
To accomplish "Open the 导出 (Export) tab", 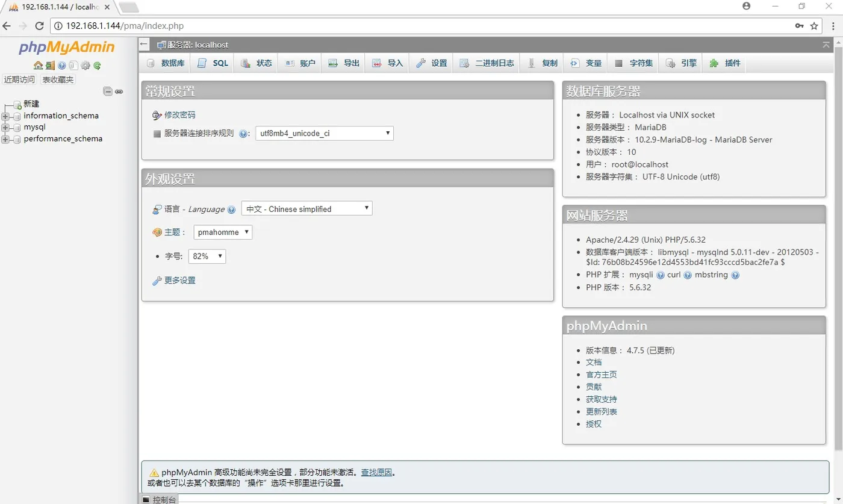I will (x=344, y=63).
